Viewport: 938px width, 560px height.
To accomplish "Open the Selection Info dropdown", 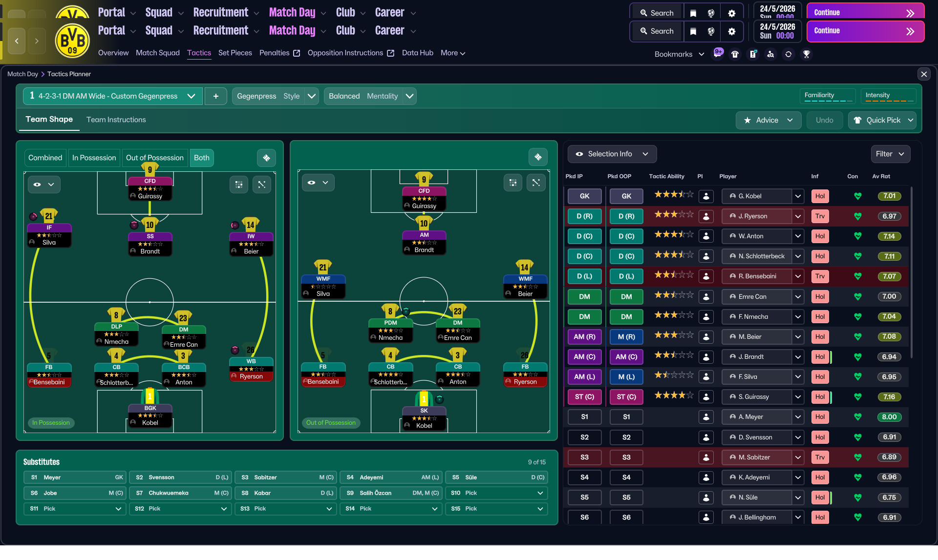I will 612,154.
